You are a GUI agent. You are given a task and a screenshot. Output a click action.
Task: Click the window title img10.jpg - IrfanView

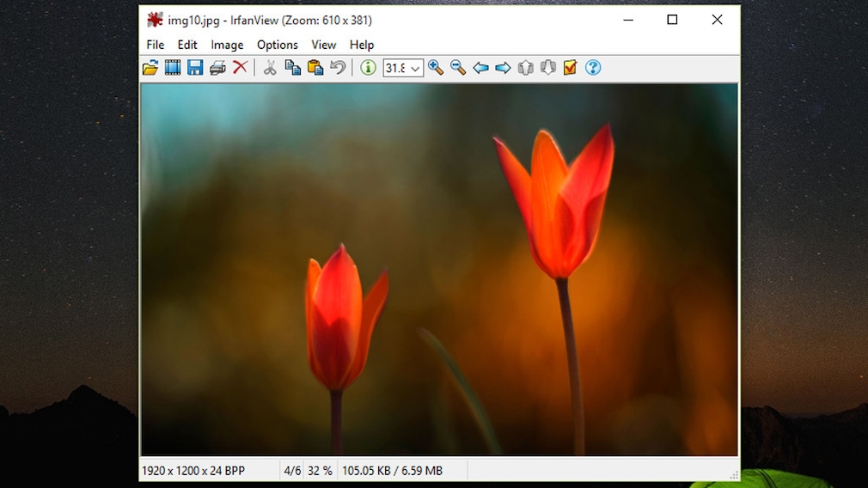tap(270, 21)
